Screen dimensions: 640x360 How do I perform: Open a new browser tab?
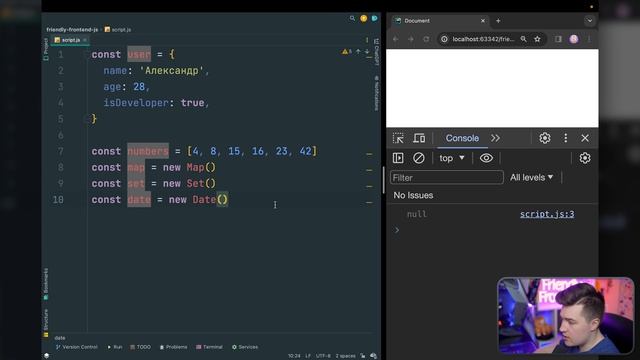(498, 21)
